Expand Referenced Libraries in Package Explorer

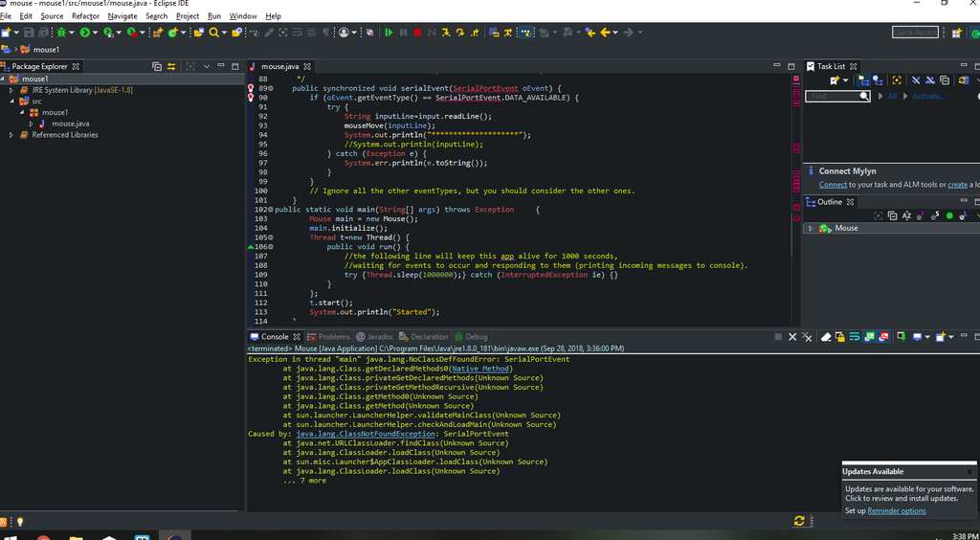click(x=11, y=135)
